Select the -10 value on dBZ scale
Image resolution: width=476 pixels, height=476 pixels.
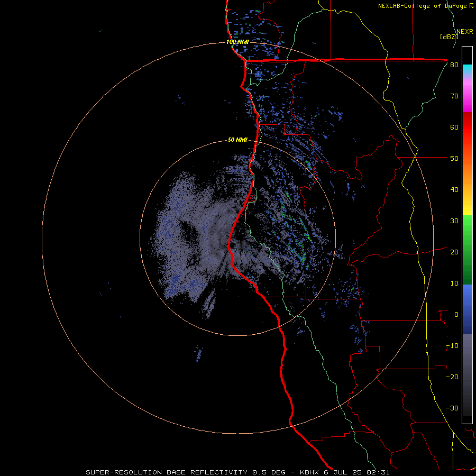tap(452, 346)
